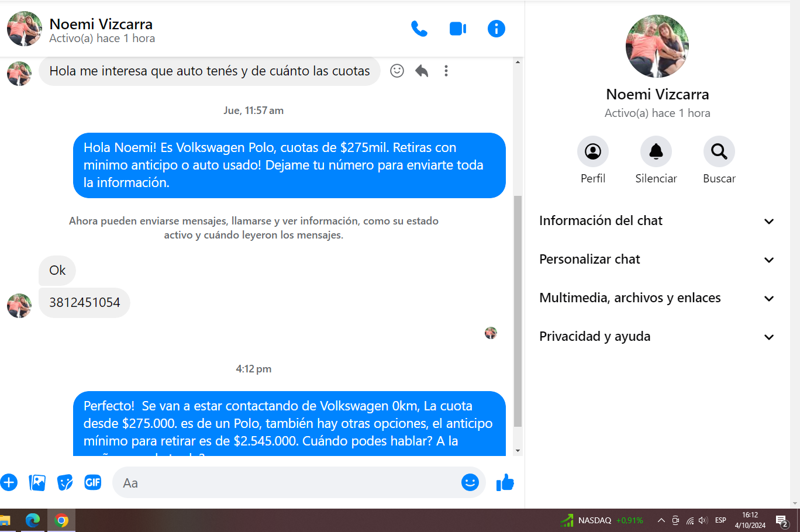This screenshot has width=800, height=532.
Task: Open the plus more actions menu
Action: (x=9, y=482)
